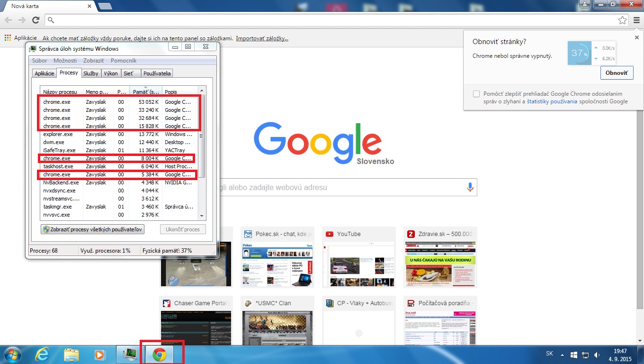This screenshot has height=364, width=644.
Task: Open the Súbor menu in Task Manager
Action: tap(40, 61)
